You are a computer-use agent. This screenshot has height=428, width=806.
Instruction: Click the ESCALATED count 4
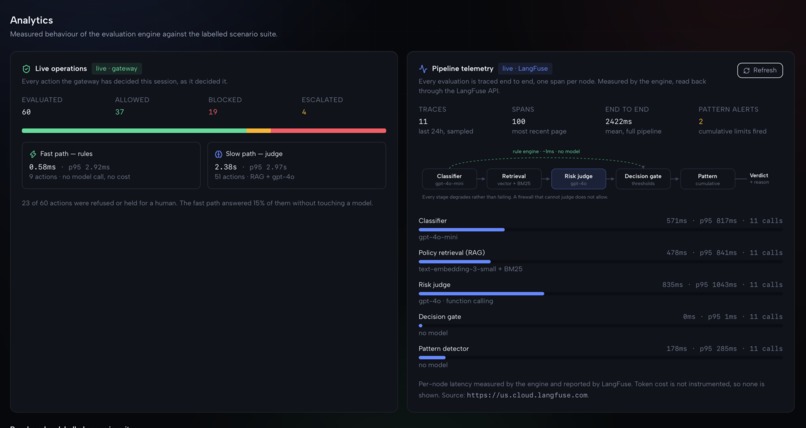304,112
